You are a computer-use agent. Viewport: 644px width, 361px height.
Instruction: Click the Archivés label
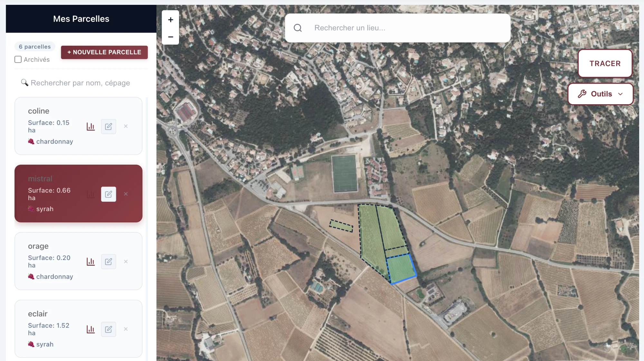(x=37, y=60)
